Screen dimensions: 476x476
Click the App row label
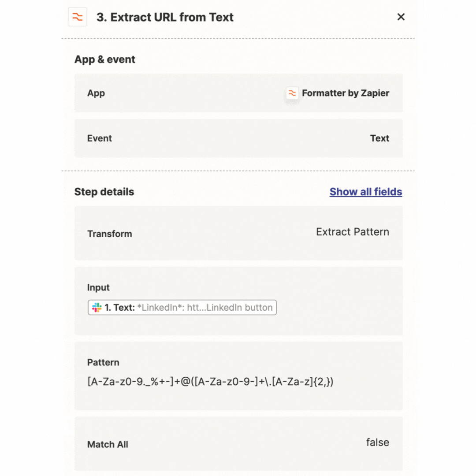coord(96,93)
